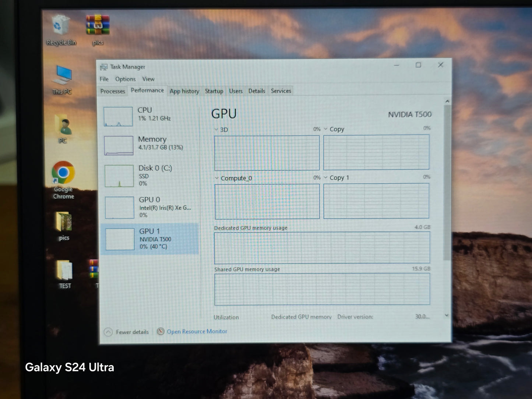Click the 4.0 GB dedicated memory maximum
This screenshot has height=399, width=532.
tap(422, 227)
